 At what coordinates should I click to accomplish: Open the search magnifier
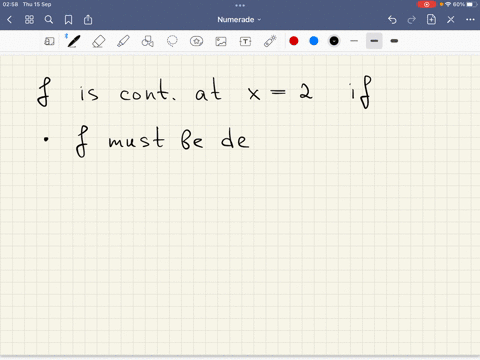tap(49, 20)
